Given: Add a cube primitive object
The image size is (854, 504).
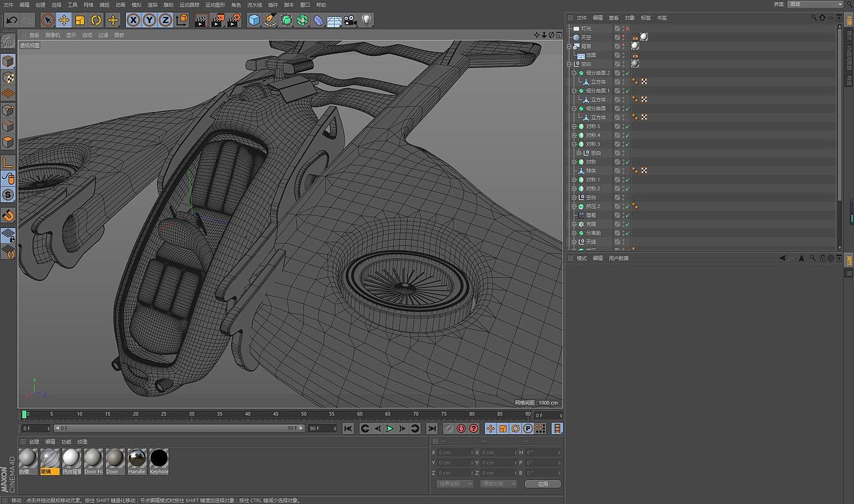Looking at the screenshot, I should pyautogui.click(x=254, y=20).
